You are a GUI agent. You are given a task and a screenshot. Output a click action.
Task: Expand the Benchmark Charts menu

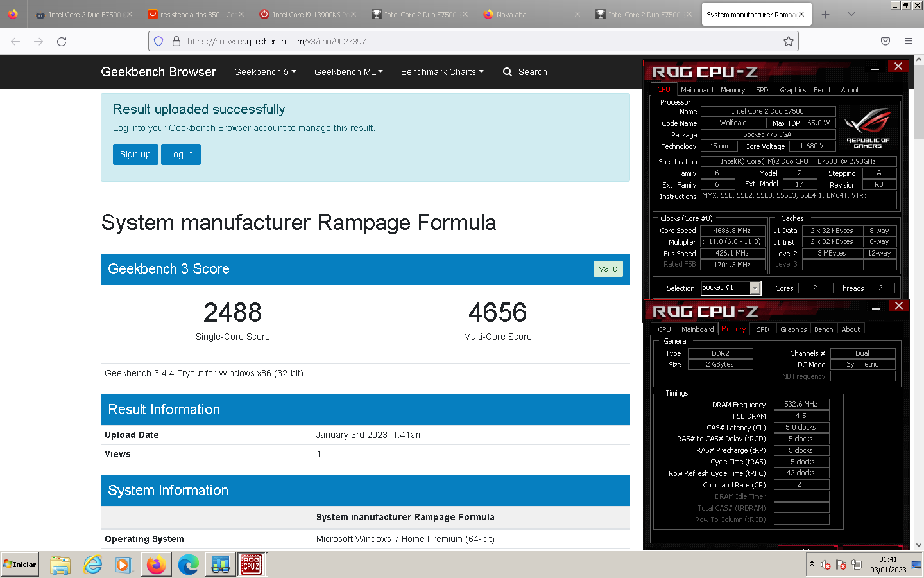tap(442, 72)
